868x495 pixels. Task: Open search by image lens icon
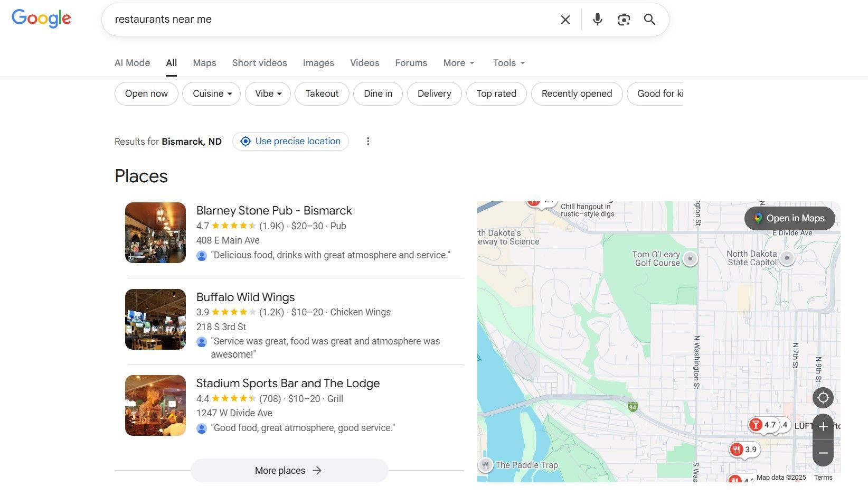624,20
